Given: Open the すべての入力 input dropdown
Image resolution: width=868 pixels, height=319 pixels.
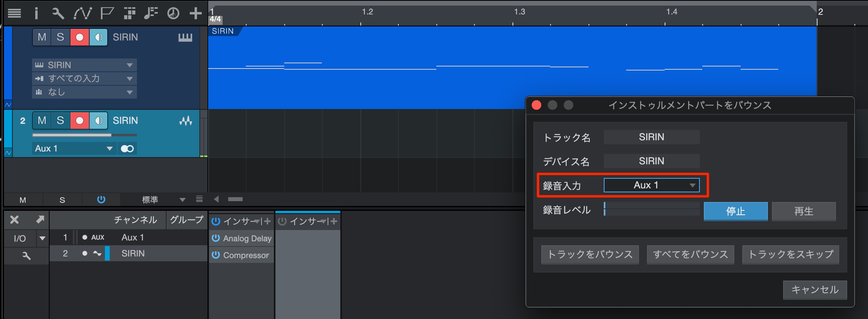Looking at the screenshot, I should tap(84, 79).
